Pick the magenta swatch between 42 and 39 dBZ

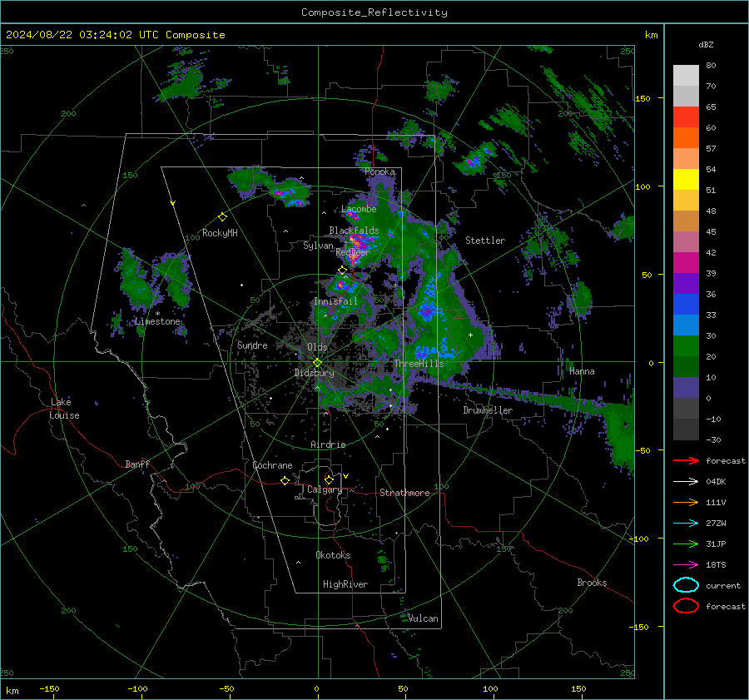coord(686,263)
